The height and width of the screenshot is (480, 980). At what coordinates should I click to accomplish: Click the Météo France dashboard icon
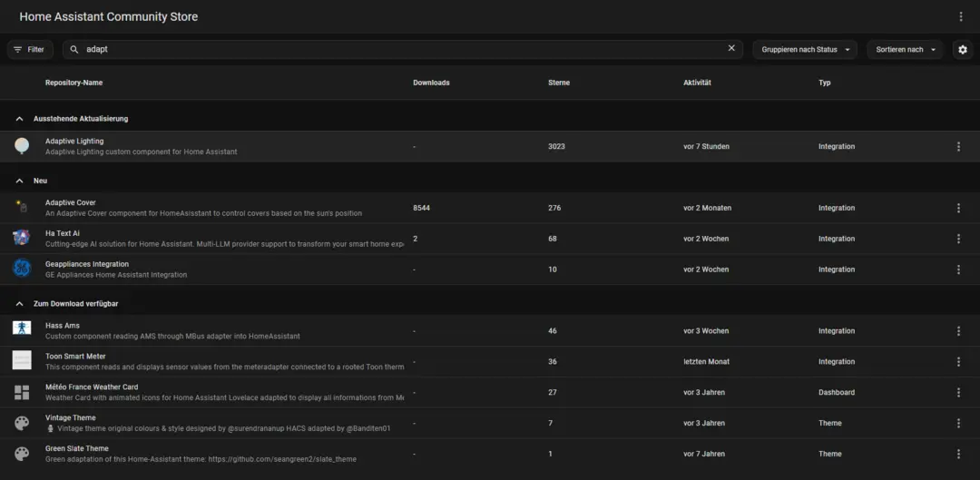click(22, 393)
